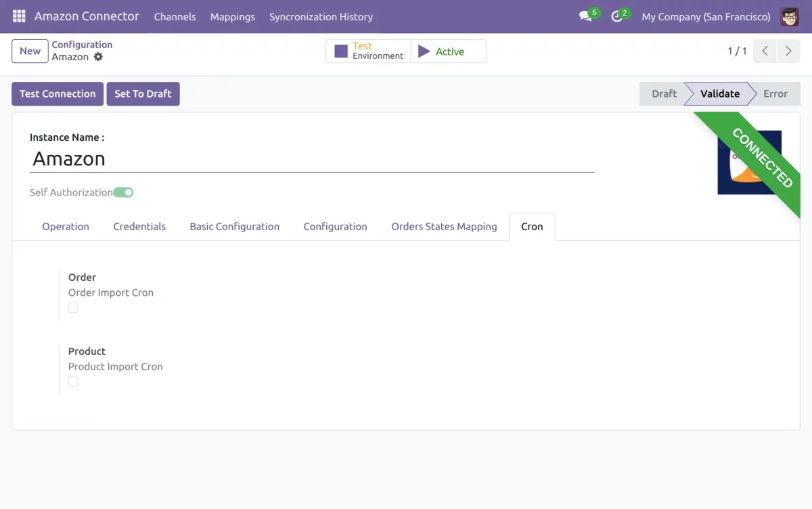
Task: Switch to the Operation tab
Action: click(66, 227)
